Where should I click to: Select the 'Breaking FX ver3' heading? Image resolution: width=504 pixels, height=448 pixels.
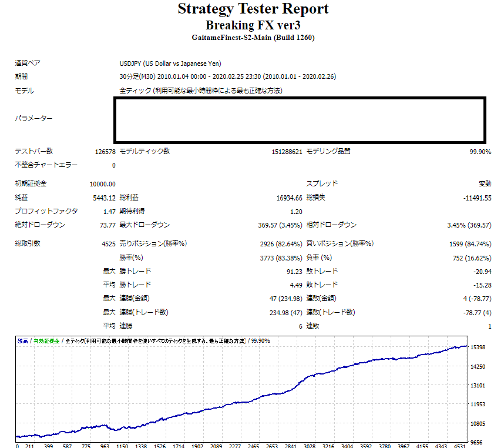253,25
